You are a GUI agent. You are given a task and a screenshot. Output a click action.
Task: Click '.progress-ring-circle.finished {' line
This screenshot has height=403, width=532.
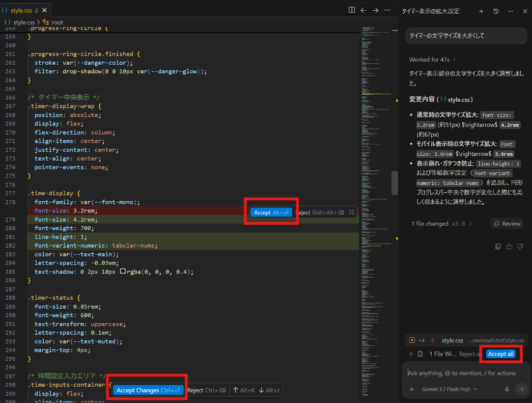coord(84,54)
